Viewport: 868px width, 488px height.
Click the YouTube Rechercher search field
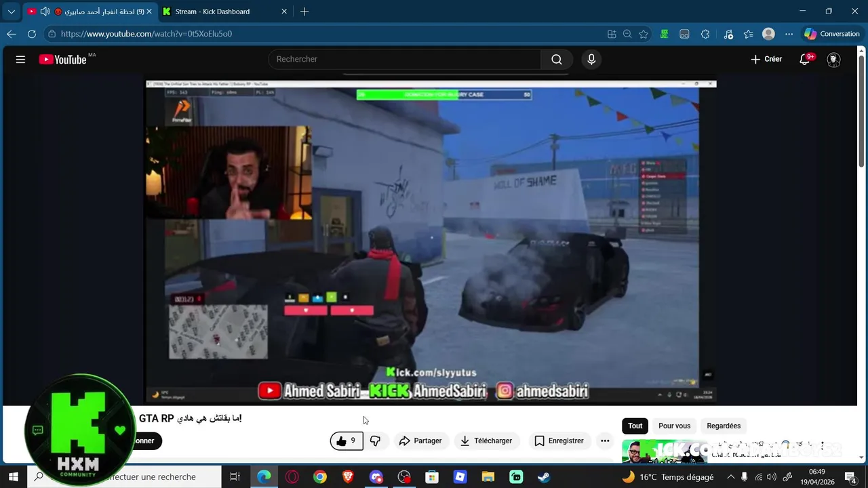point(404,60)
